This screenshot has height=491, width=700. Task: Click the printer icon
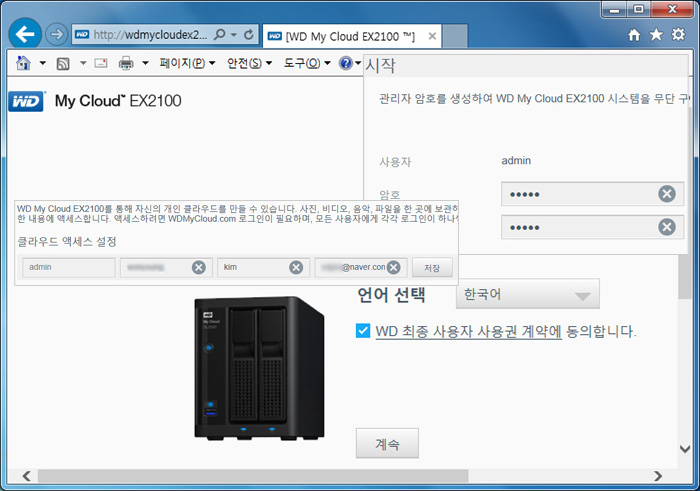tap(126, 63)
